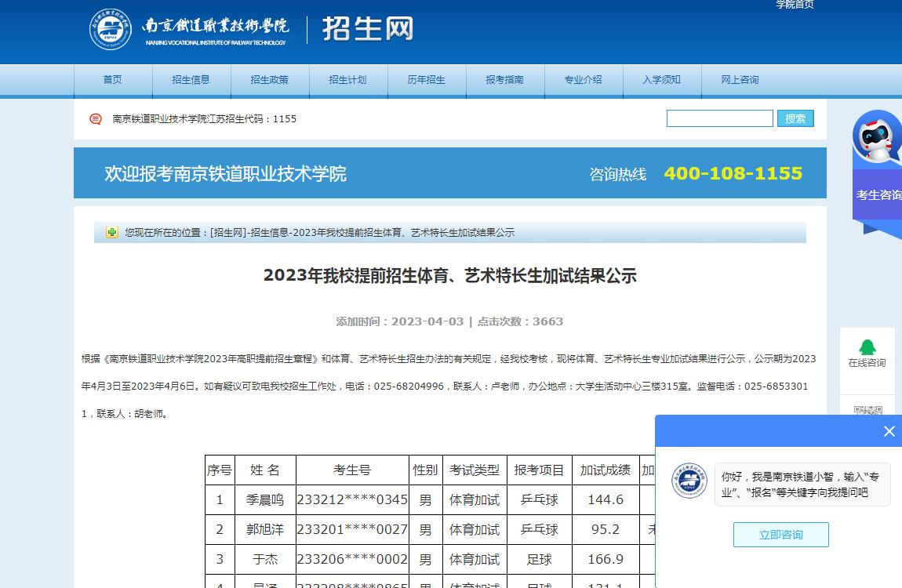Click the 性别 table header cell

[425, 470]
